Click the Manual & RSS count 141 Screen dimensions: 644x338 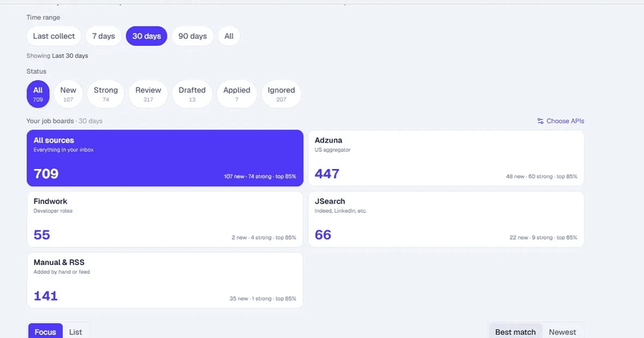[46, 296]
